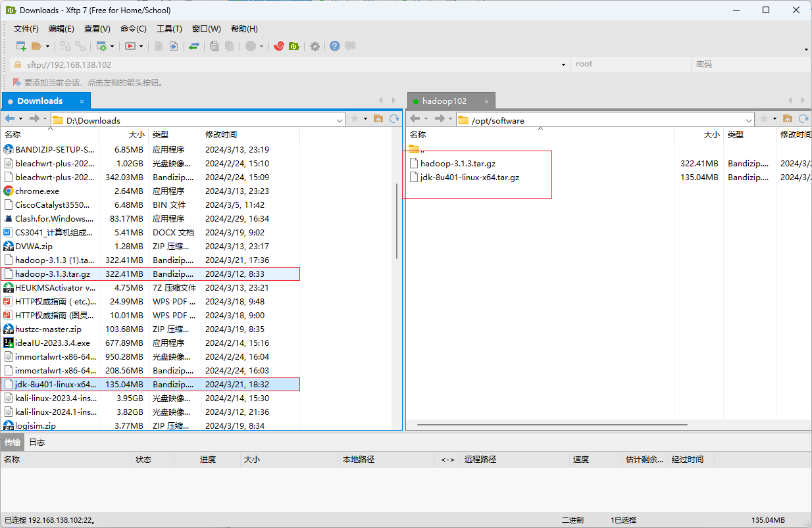
Task: Click the session properties gear-window icon
Action: 101,46
